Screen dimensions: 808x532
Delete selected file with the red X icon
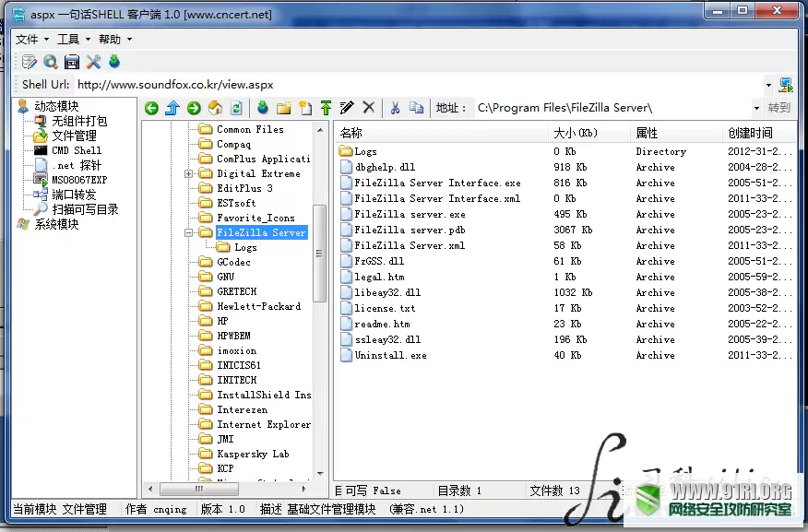click(369, 108)
